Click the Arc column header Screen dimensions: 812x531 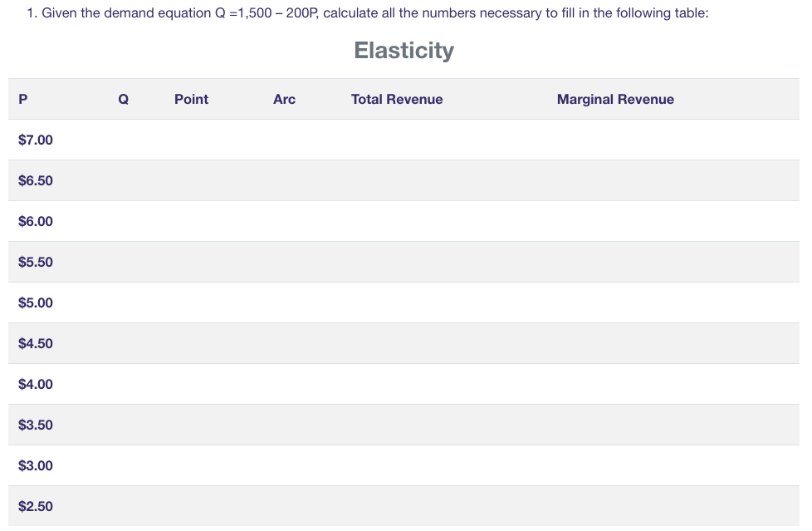[284, 99]
